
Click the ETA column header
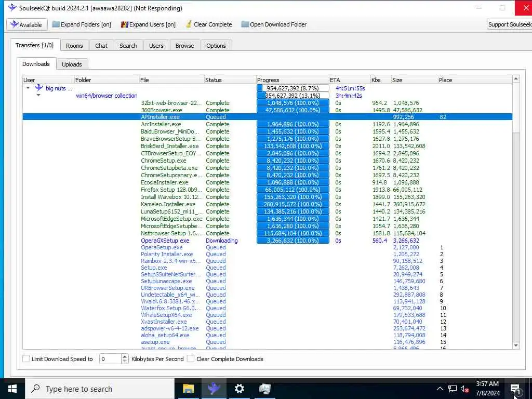(350, 79)
